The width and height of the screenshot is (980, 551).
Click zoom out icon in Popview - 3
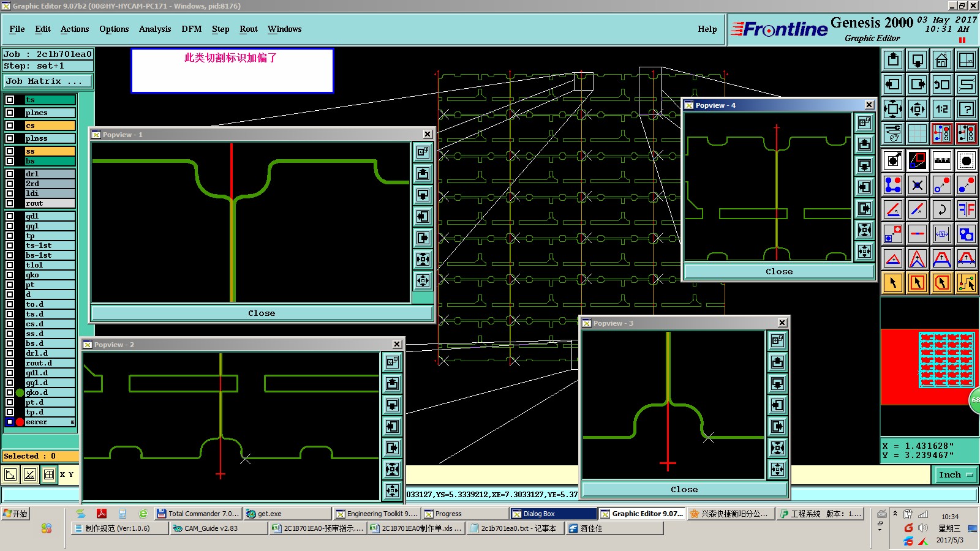[777, 470]
